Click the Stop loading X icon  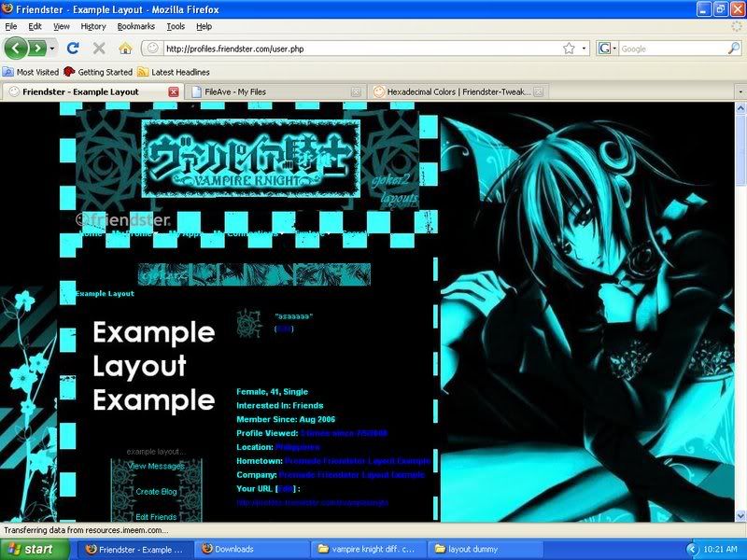point(99,48)
